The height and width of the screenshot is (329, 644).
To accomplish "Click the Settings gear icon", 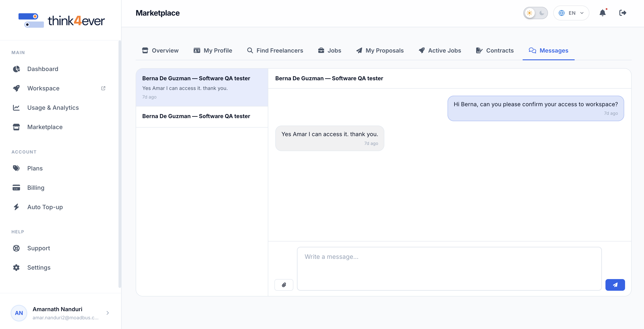I will coord(16,267).
